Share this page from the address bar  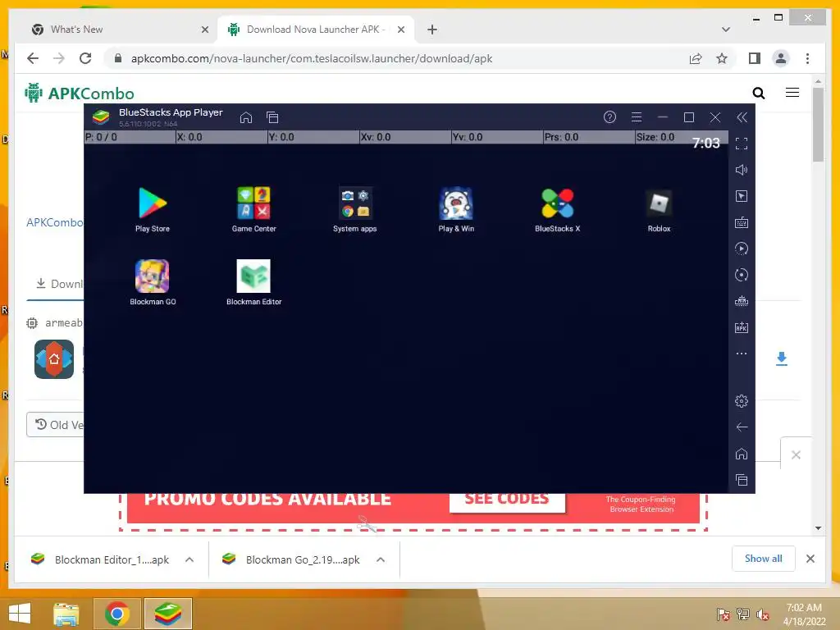tap(696, 58)
